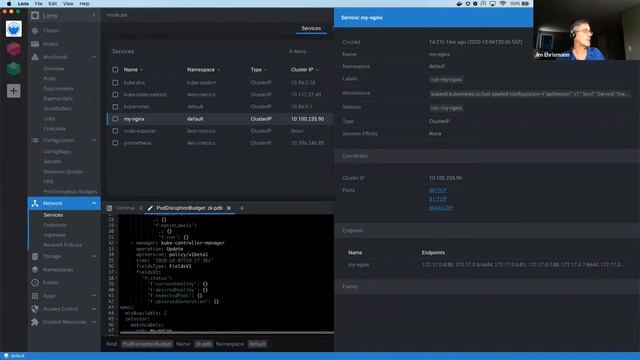640x360 pixels.
Task: Click the Custom Resources puzzle icon
Action: 35,322
